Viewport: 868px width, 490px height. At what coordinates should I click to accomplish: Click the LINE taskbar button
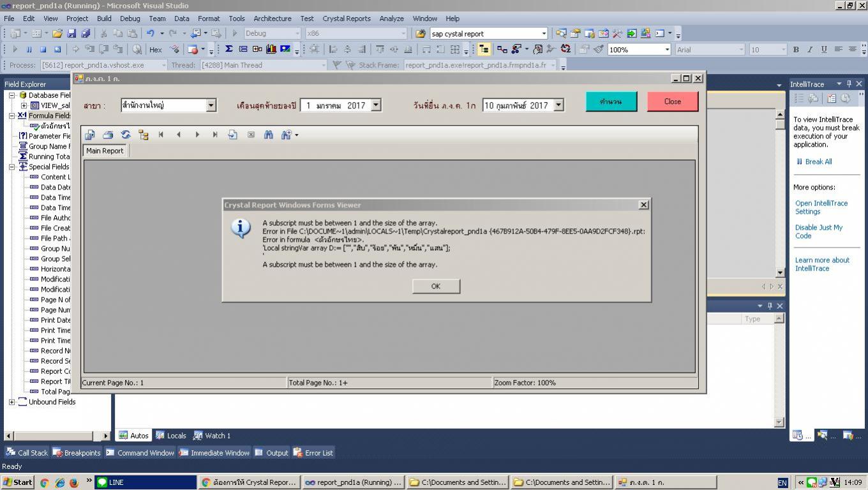tap(146, 482)
